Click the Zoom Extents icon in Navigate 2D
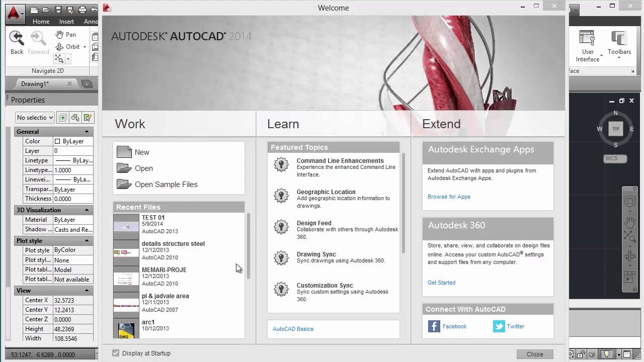The image size is (644, 362). [59, 59]
